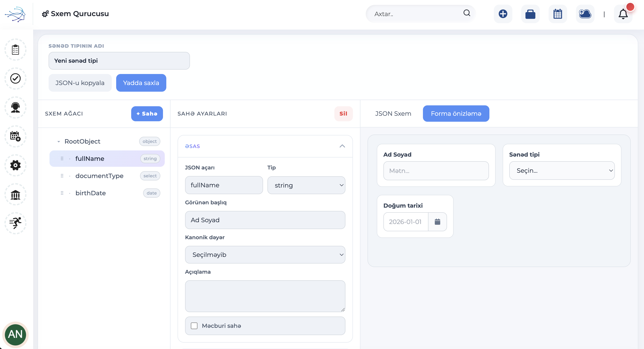
Task: Open the Tip dropdown showing string
Action: pyautogui.click(x=306, y=185)
